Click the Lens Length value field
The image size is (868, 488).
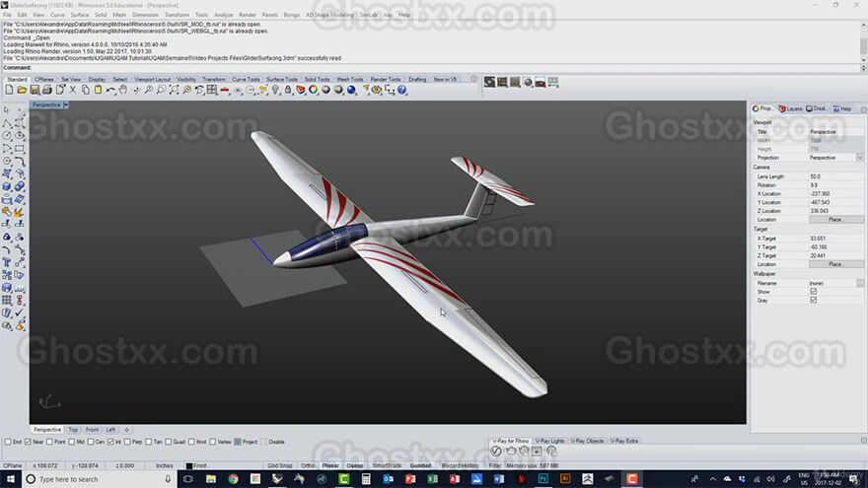(835, 176)
